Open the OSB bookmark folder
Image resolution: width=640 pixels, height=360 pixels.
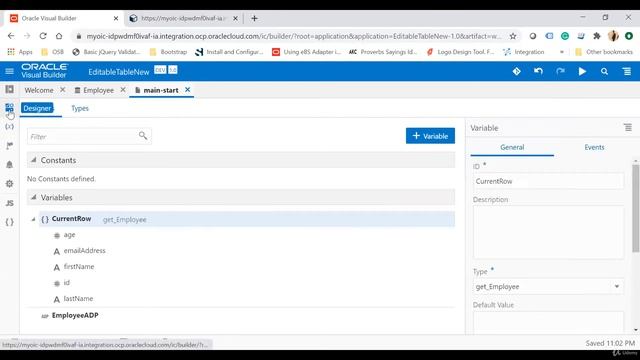tap(53, 52)
